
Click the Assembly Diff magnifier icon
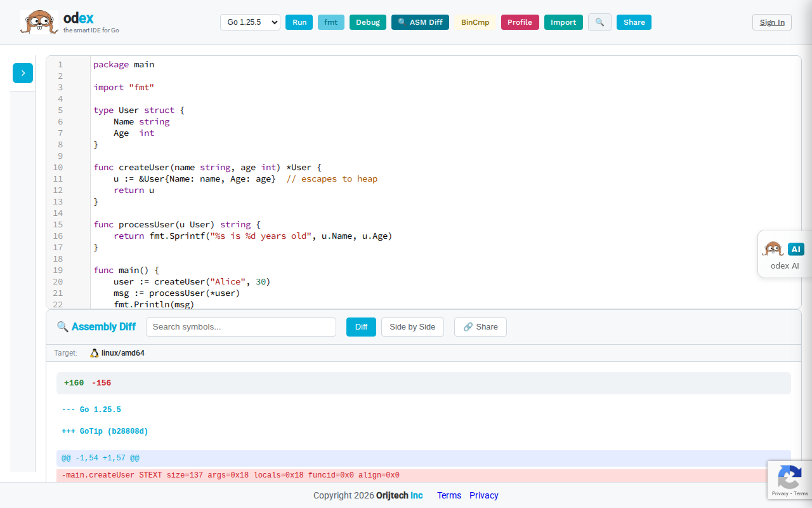click(x=63, y=326)
